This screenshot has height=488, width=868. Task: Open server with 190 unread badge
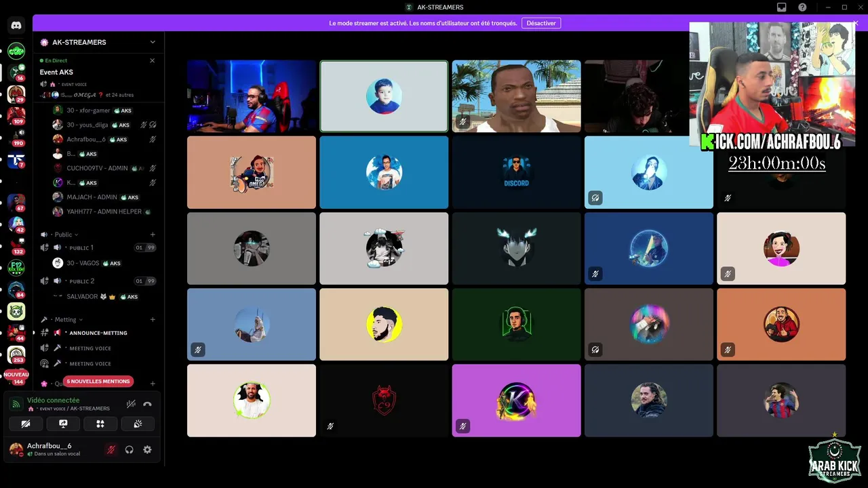[16, 138]
